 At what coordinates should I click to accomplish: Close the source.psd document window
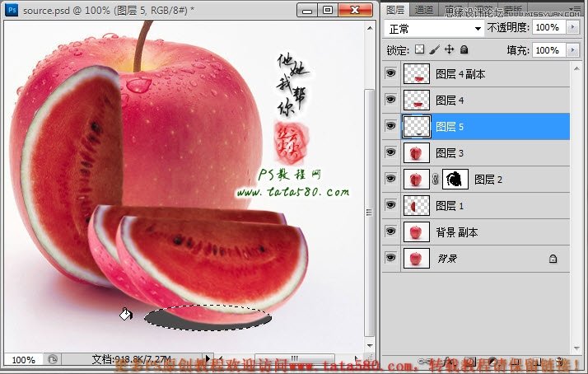point(355,10)
